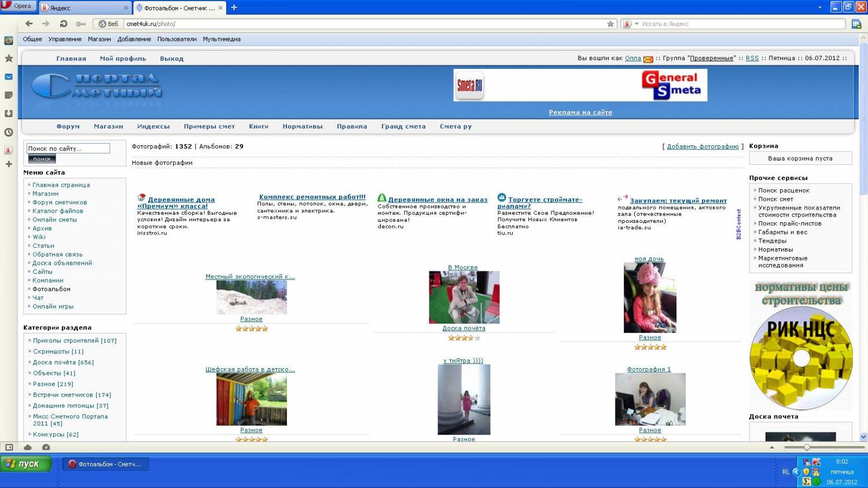
Task: Open the Bookmarks star panel in the sidebar
Action: 9,58
